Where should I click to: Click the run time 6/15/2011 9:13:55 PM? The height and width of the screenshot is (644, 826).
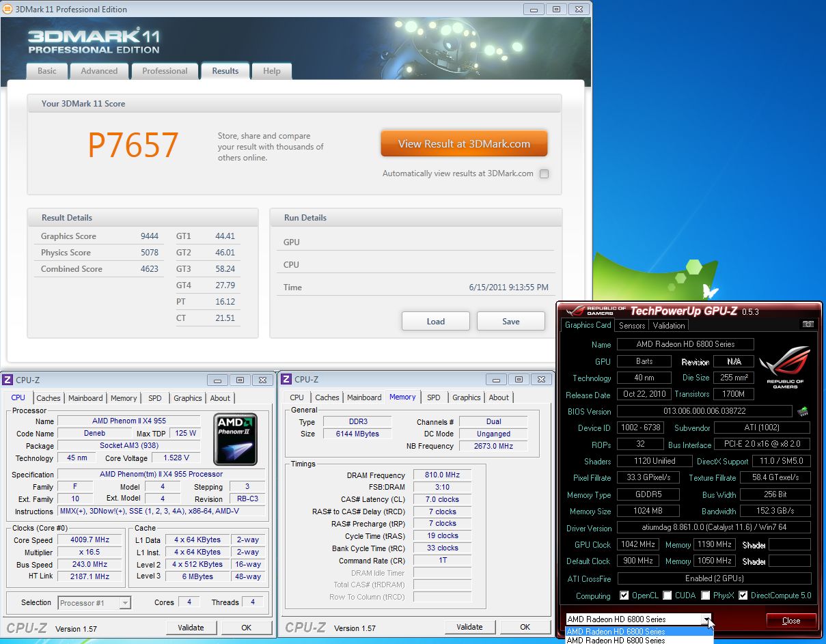508,288
